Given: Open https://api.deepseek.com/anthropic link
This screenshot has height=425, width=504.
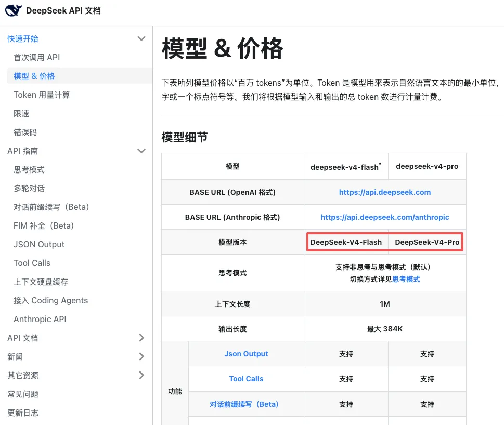Looking at the screenshot, I should coord(385,217).
